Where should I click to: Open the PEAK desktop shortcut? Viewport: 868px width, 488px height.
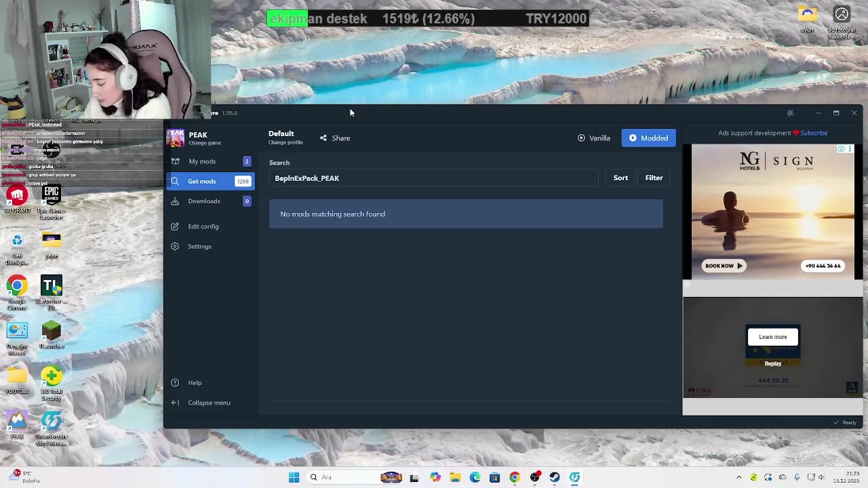coord(17,426)
